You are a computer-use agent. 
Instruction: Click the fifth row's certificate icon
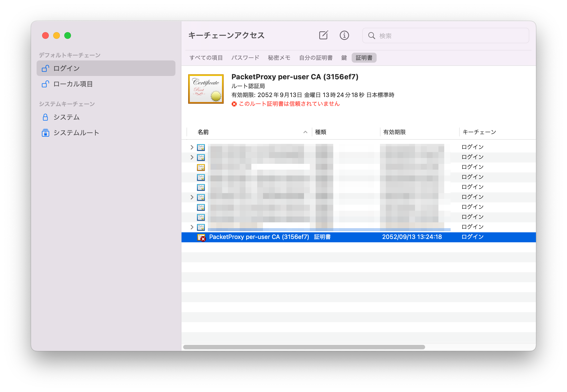click(201, 187)
